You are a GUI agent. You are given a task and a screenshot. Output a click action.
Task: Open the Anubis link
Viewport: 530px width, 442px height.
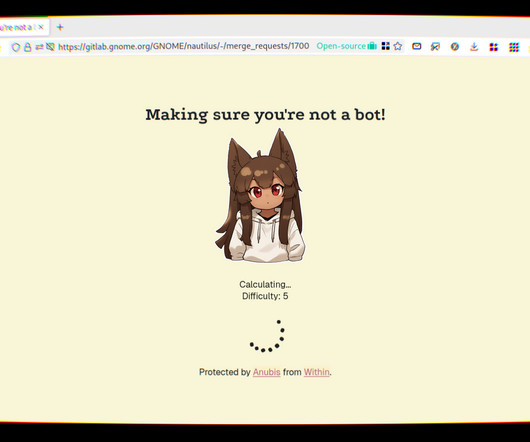[266, 372]
